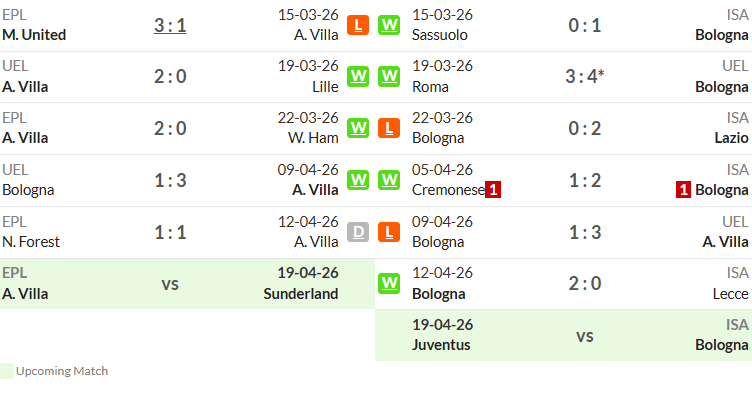
Task: Click the orange L badge for M. United match
Action: [x=358, y=25]
